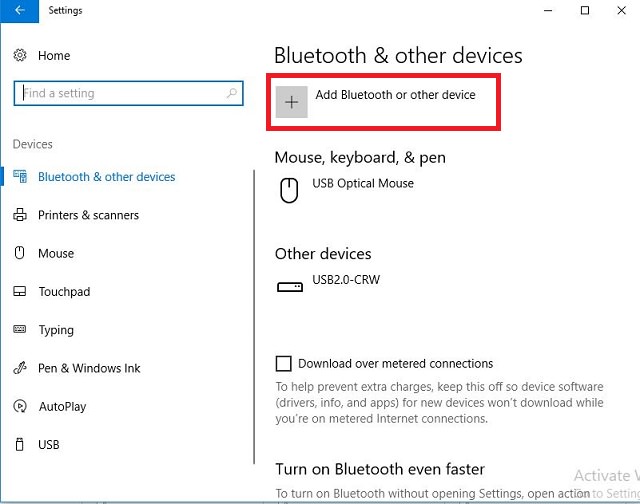
Task: Click the plus icon to add a device
Action: pos(292,102)
